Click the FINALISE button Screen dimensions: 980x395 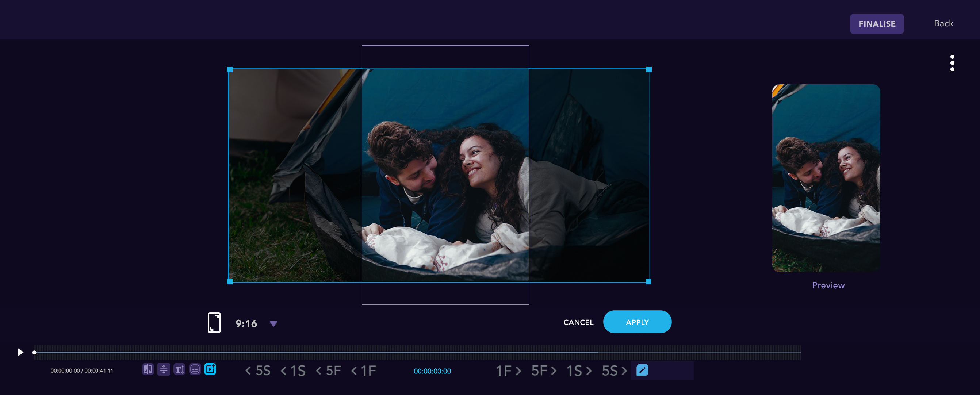pos(877,24)
